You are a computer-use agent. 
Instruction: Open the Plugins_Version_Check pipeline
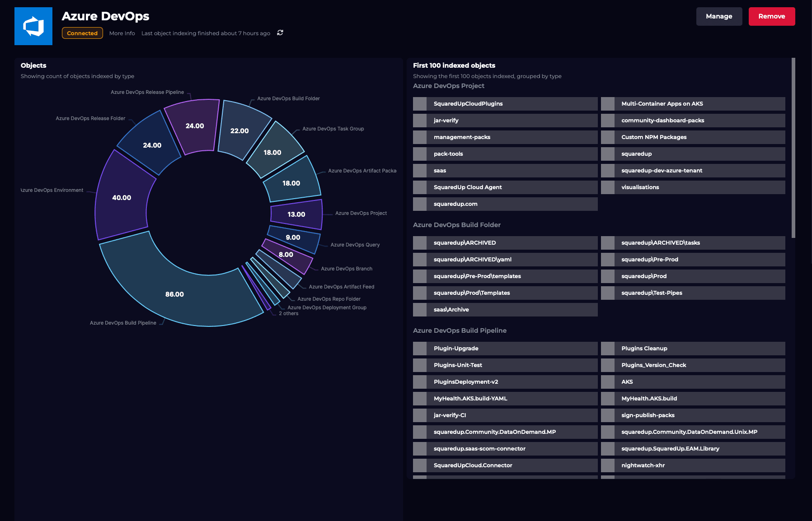click(x=693, y=365)
